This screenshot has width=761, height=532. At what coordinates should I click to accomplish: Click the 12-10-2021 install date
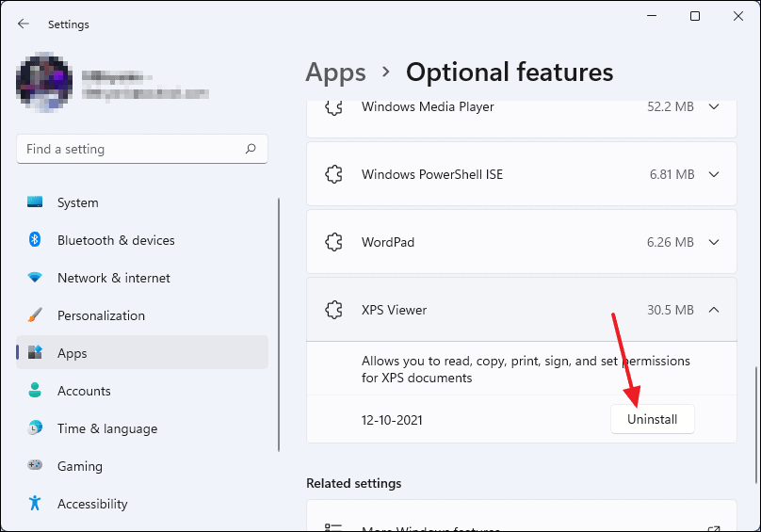point(392,420)
